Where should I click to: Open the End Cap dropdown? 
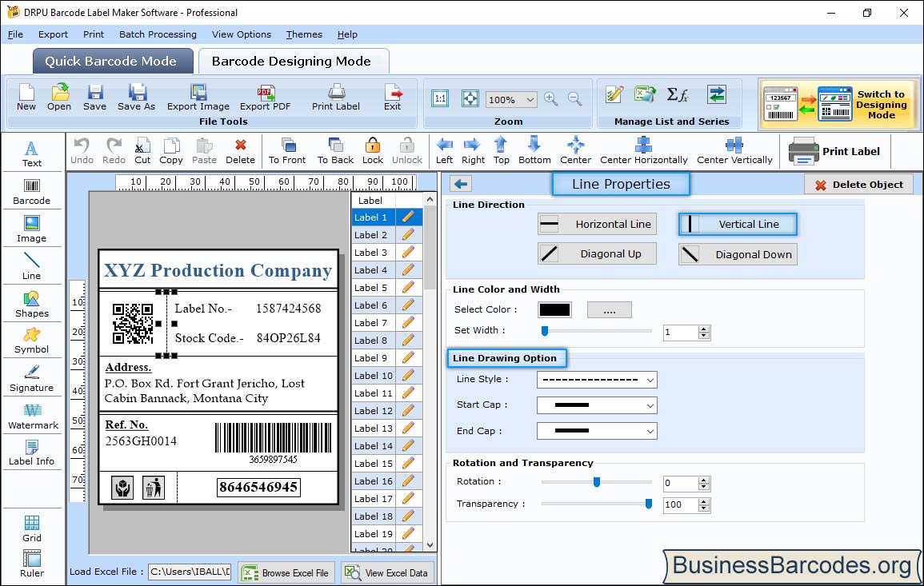tap(597, 431)
